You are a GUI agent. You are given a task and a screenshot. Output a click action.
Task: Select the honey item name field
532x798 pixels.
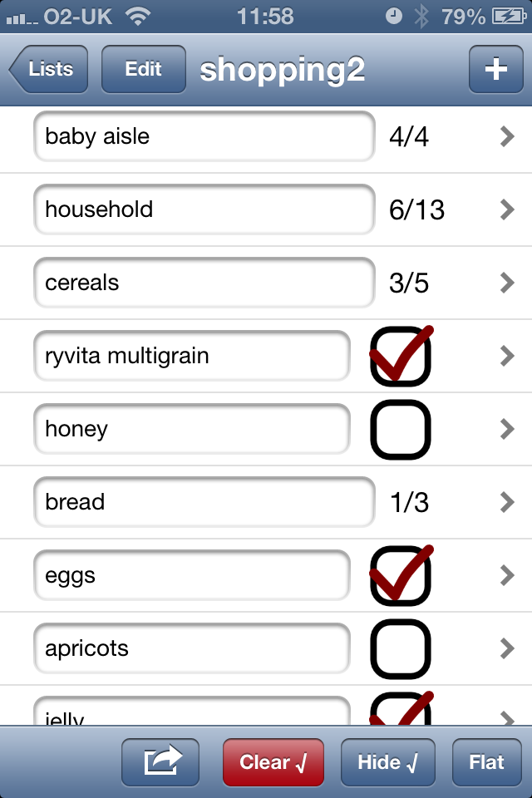click(192, 430)
